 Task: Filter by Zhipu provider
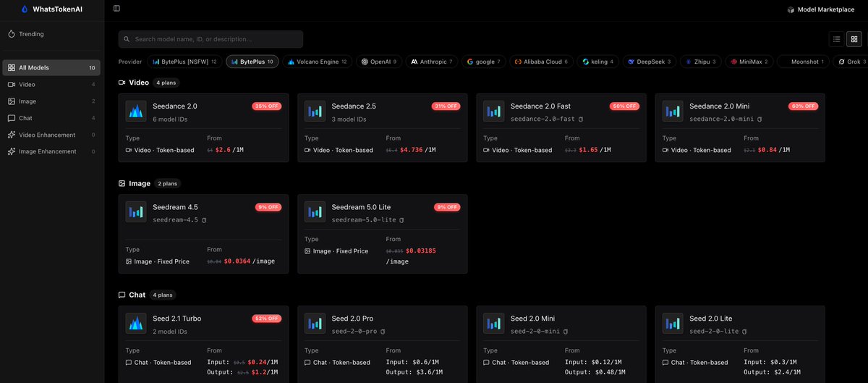click(701, 62)
